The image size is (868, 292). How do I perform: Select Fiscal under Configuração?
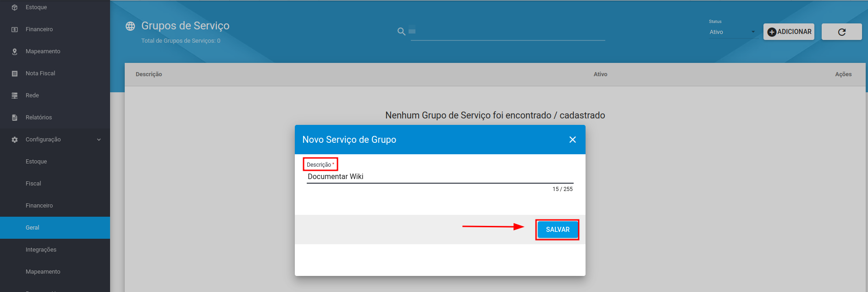tap(55, 184)
